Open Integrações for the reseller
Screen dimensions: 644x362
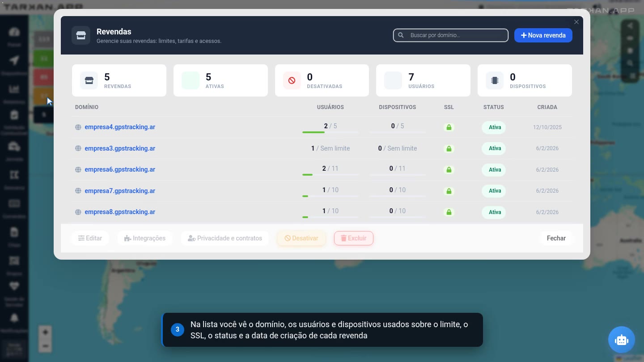click(144, 238)
